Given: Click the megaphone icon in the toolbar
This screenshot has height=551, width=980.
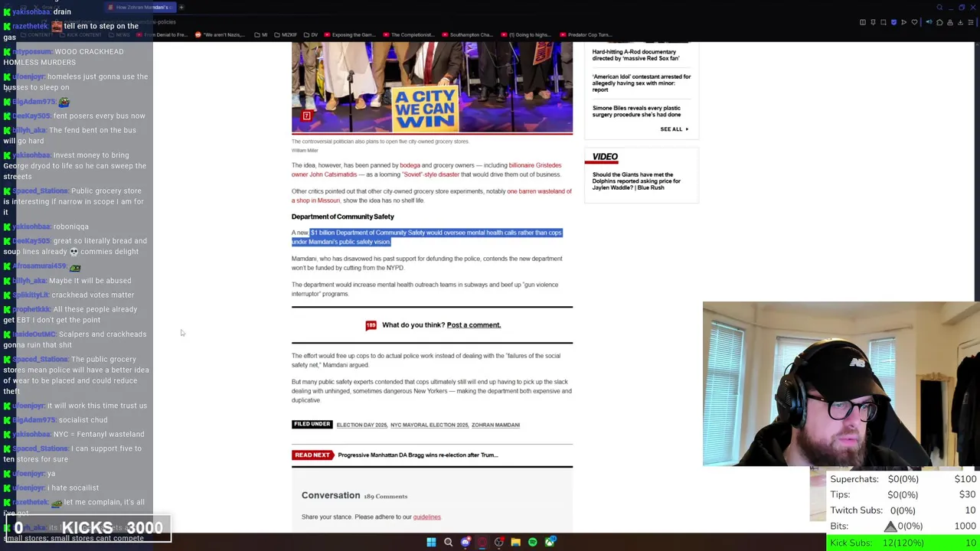Looking at the screenshot, I should coord(929,22).
